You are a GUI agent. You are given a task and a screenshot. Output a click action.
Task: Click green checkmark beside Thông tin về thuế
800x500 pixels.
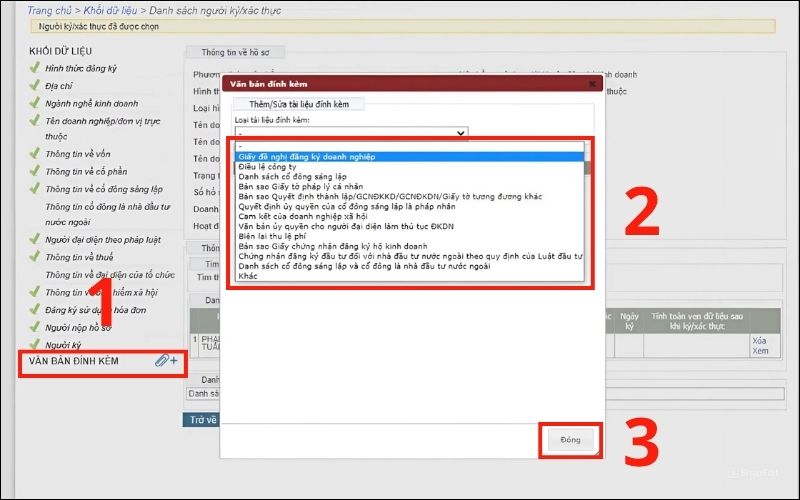tap(35, 256)
